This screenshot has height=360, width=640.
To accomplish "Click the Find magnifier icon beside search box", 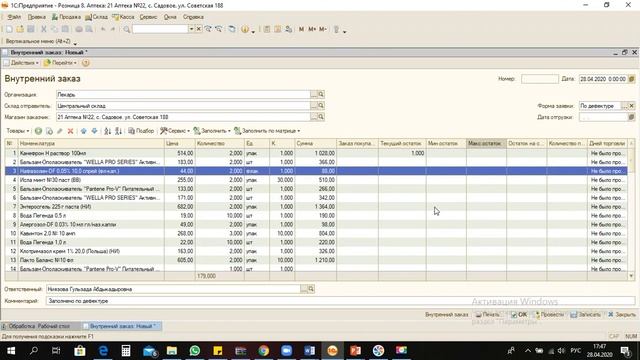I will point(127,29).
